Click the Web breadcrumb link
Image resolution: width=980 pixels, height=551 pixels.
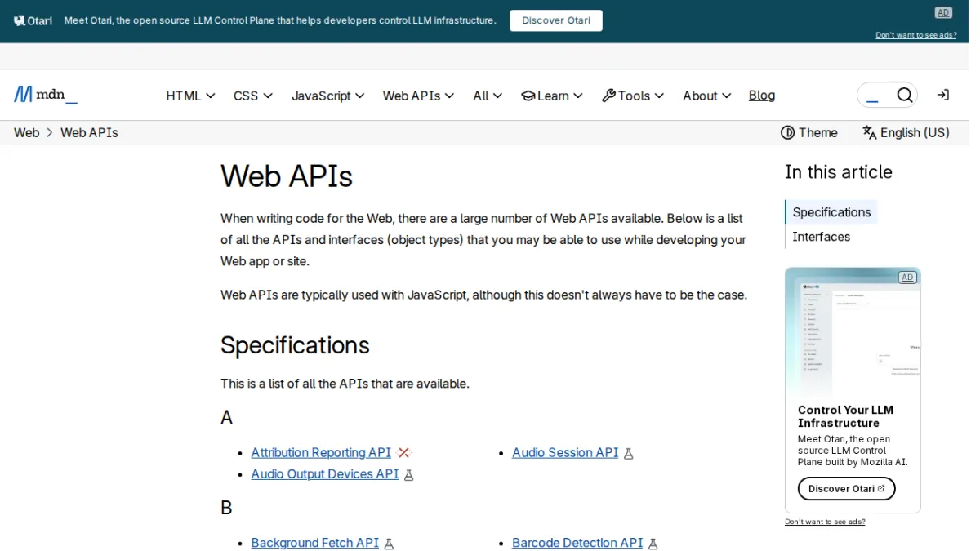[x=26, y=132]
